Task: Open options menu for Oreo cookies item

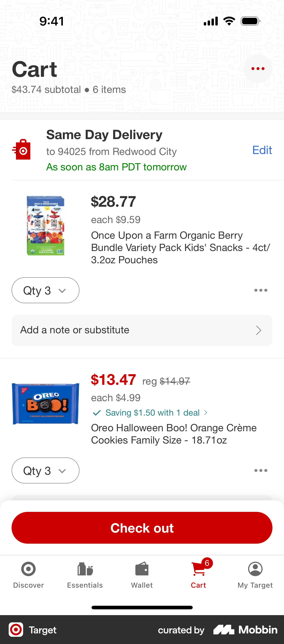Action: (x=261, y=470)
